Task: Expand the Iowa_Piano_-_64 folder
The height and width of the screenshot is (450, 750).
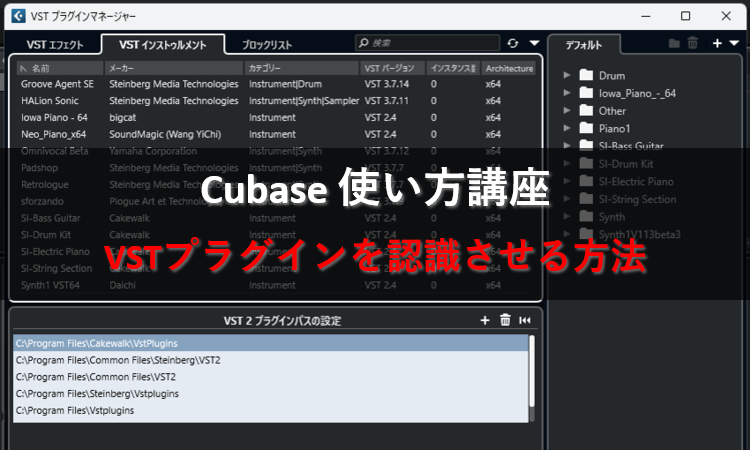Action: (x=567, y=94)
